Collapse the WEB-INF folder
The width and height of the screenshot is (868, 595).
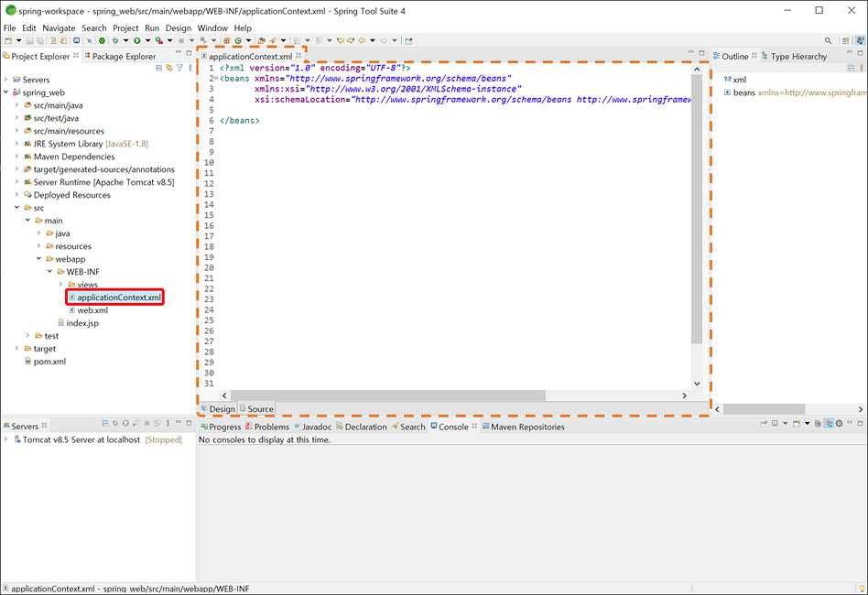point(49,271)
